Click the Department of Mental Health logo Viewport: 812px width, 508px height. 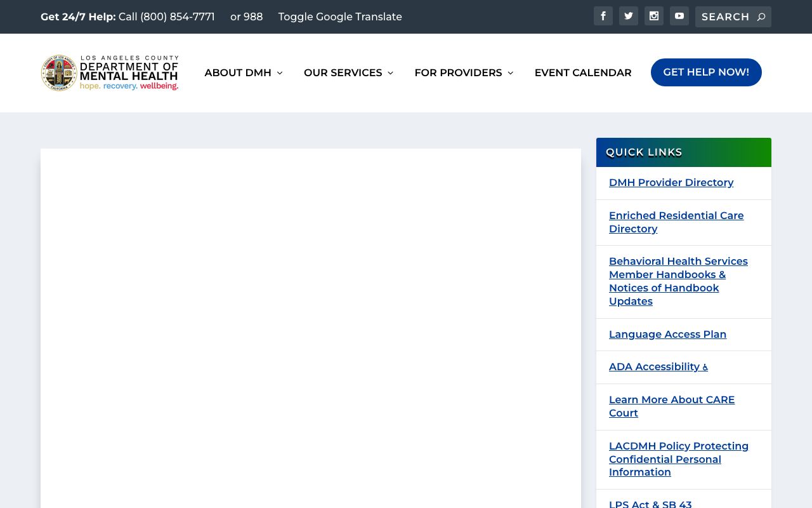[110, 72]
